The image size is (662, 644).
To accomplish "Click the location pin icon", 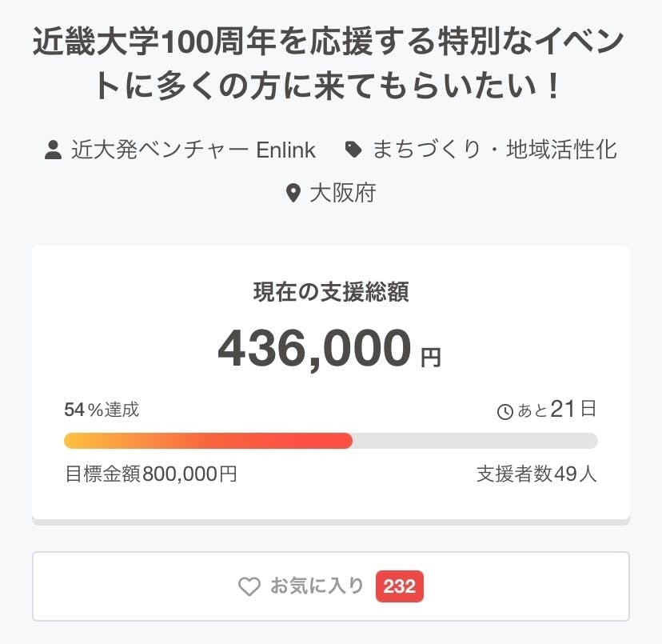I will click(293, 193).
